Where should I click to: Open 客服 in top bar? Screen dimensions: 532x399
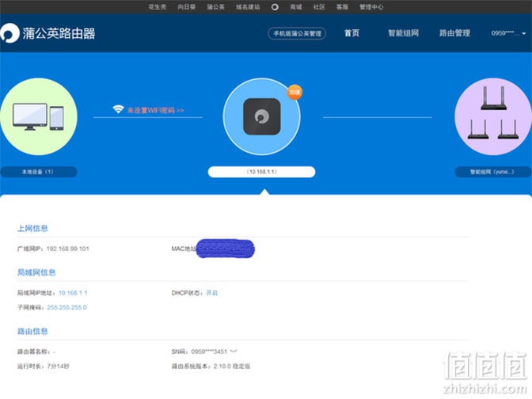coord(342,7)
